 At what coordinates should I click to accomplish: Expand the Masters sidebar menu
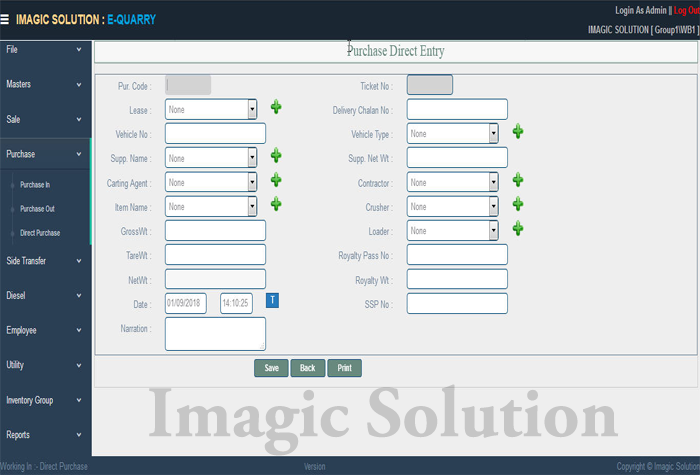[x=45, y=84]
